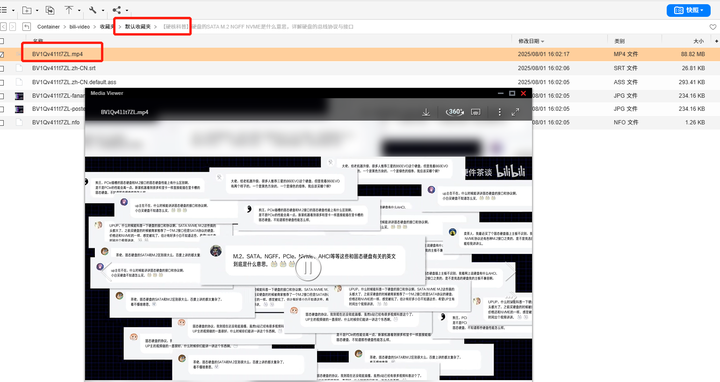720x382 pixels.
Task: Toggle 360° mode in Media Viewer
Action: pyautogui.click(x=455, y=112)
